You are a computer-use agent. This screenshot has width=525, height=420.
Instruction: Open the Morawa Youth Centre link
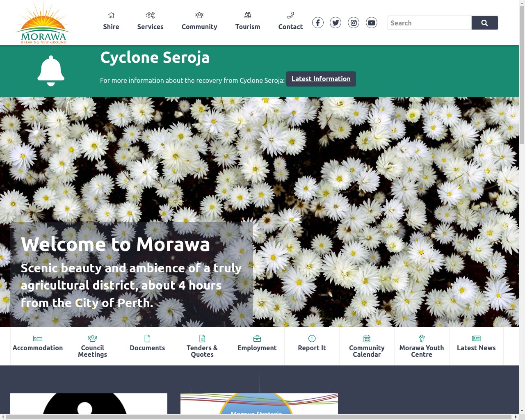click(x=422, y=346)
